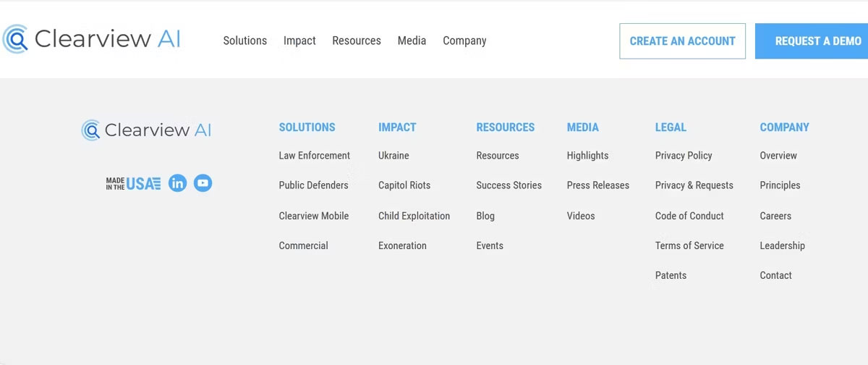Open the LinkedIn icon in footer

pyautogui.click(x=177, y=183)
